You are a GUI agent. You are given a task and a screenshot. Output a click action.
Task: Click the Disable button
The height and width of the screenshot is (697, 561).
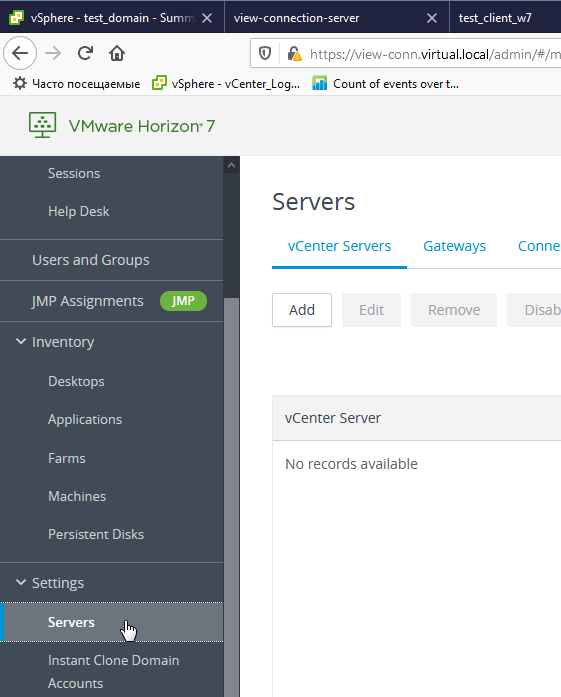tap(534, 310)
